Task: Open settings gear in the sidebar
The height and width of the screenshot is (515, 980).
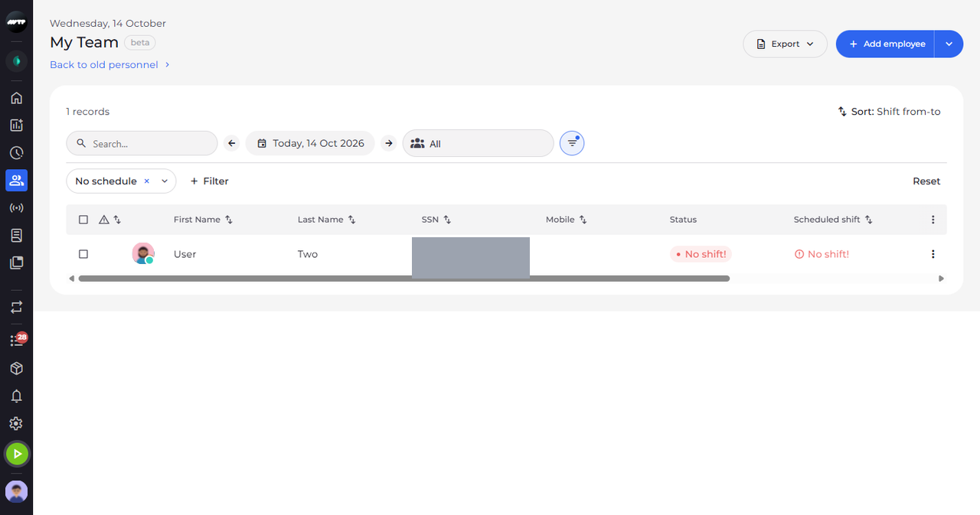Action: click(16, 424)
